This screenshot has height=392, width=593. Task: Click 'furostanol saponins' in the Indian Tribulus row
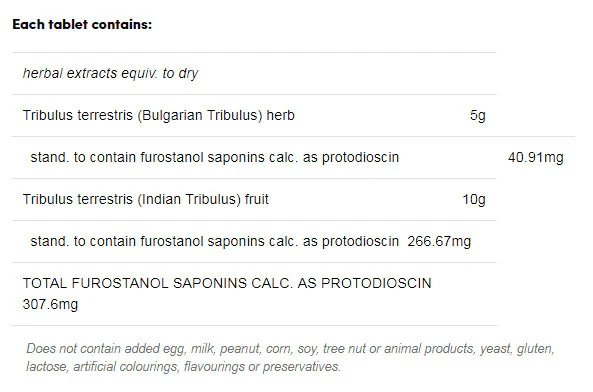tap(202, 241)
